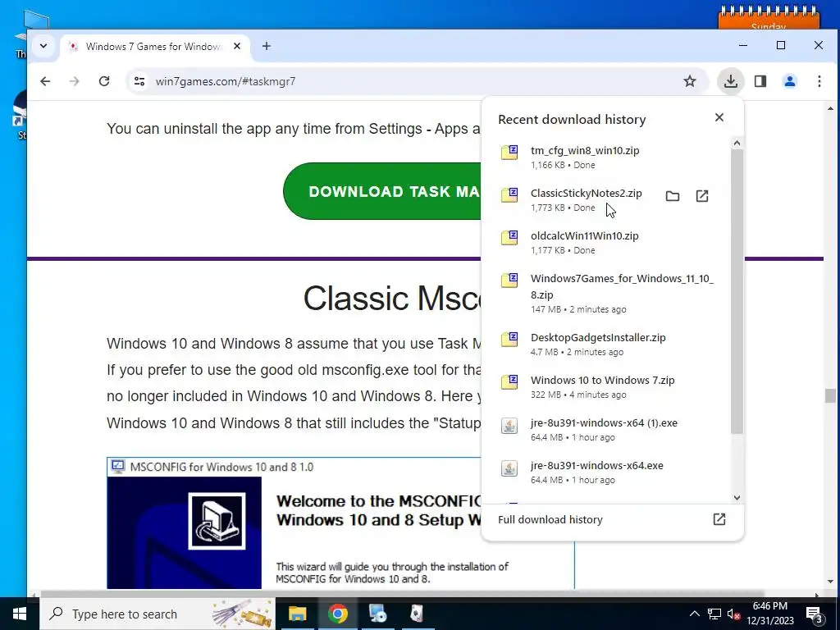Image resolution: width=840 pixels, height=630 pixels.
Task: Open the notification center icon
Action: coord(814,614)
